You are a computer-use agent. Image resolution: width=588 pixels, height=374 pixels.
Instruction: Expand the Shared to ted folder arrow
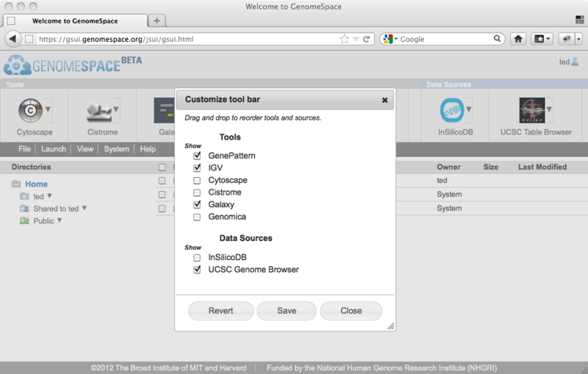[85, 208]
